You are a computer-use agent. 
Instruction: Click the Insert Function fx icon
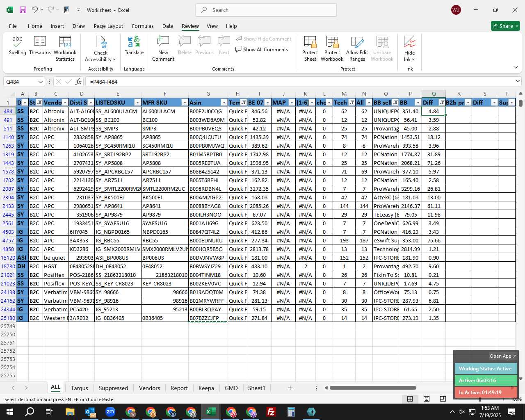coord(79,82)
